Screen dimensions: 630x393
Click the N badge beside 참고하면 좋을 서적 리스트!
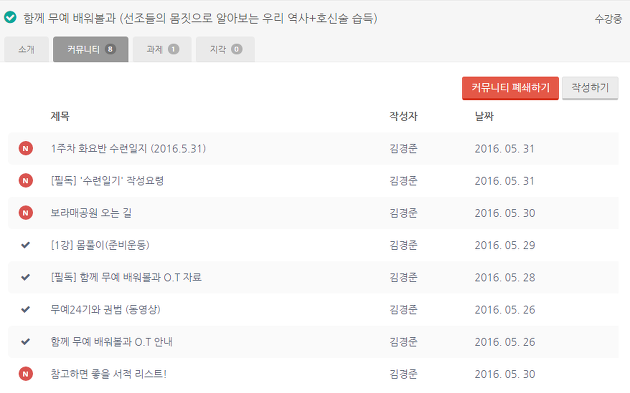coord(26,374)
